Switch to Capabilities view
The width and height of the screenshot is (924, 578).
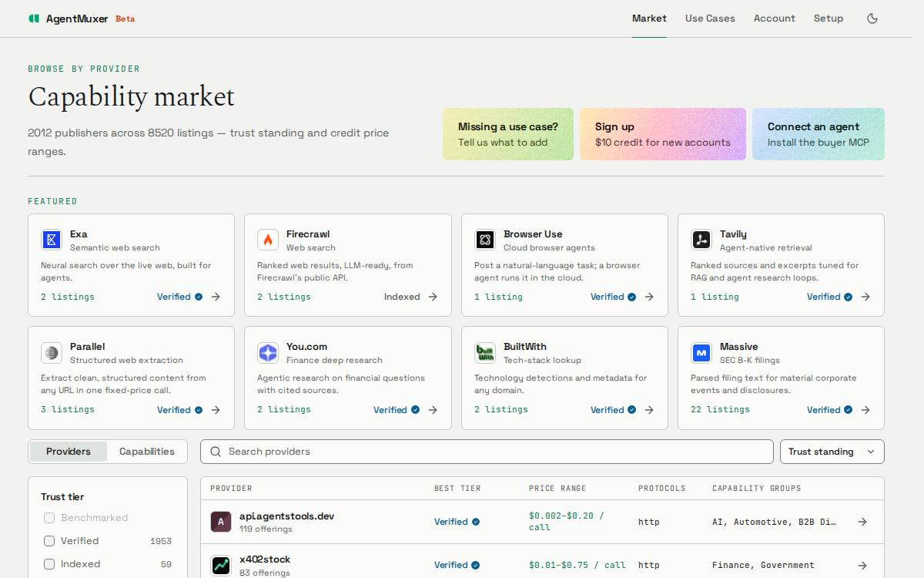[x=147, y=452]
